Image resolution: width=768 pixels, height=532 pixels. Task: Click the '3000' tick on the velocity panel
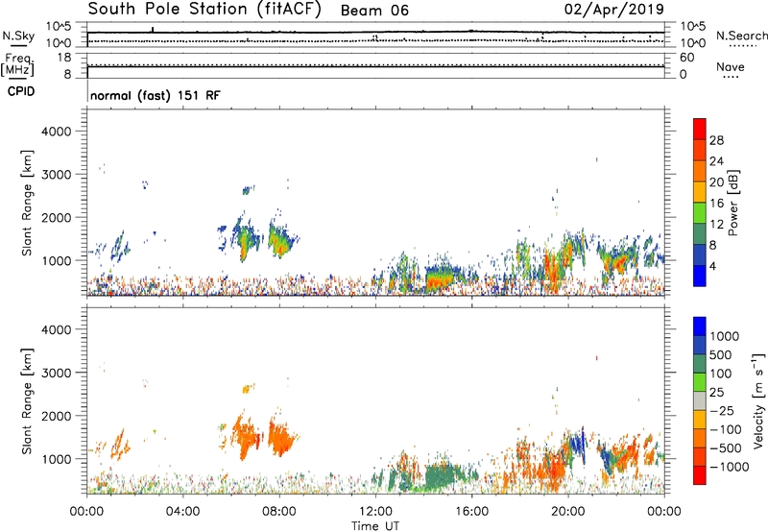point(56,373)
